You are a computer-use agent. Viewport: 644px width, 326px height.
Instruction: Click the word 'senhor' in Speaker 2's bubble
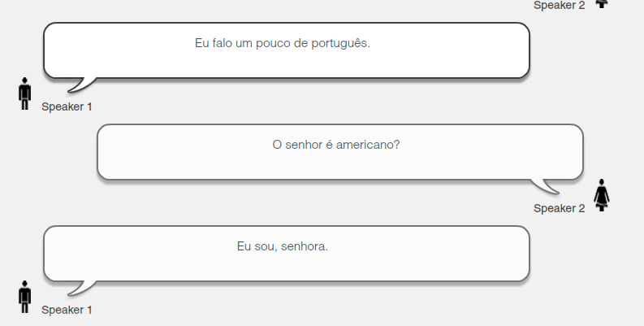tap(304, 145)
